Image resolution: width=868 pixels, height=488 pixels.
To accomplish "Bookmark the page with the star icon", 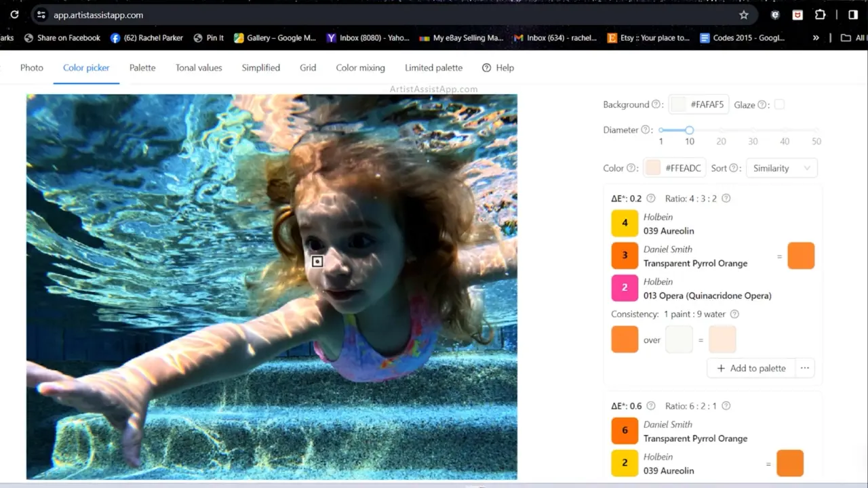I will coord(744,15).
